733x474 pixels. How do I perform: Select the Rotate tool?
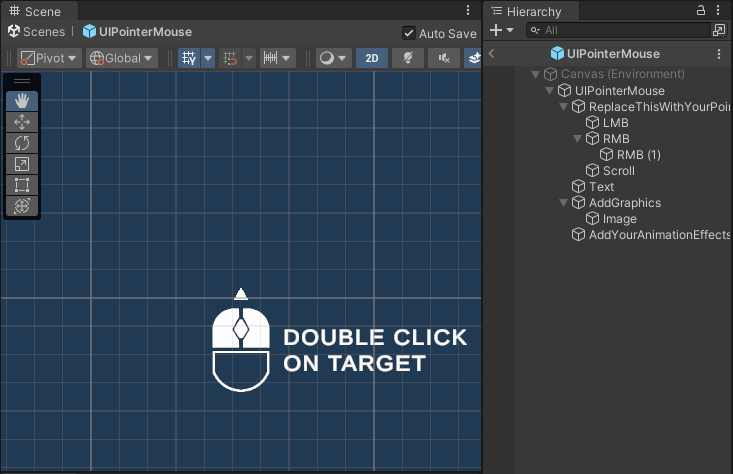coord(22,143)
